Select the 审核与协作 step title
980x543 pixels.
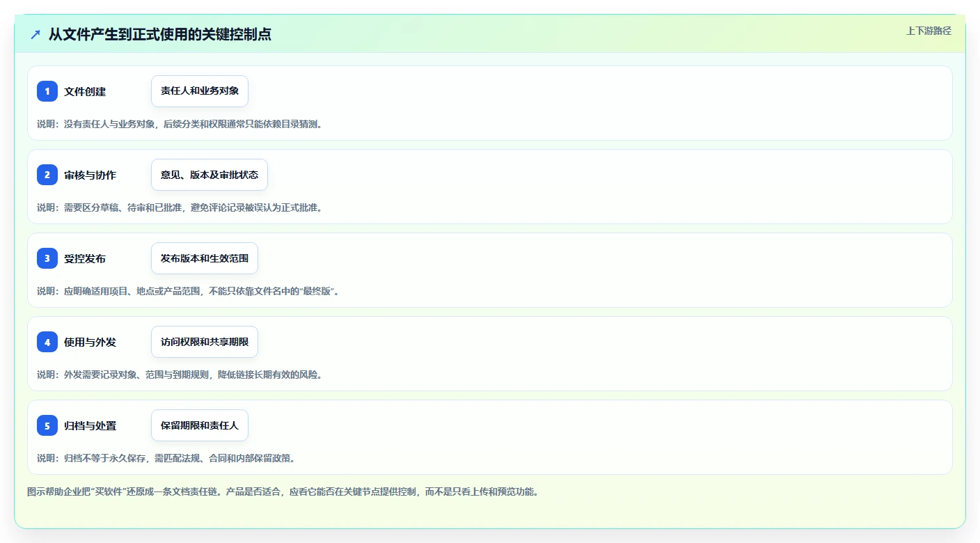[90, 175]
